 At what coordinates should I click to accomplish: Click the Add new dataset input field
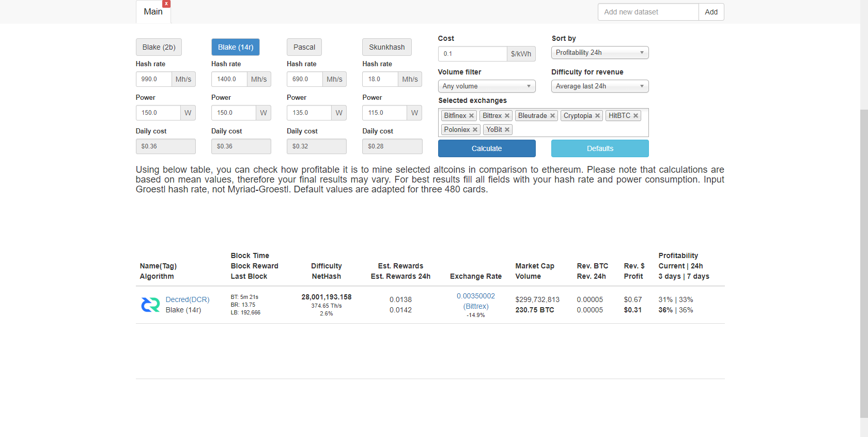pyautogui.click(x=648, y=12)
